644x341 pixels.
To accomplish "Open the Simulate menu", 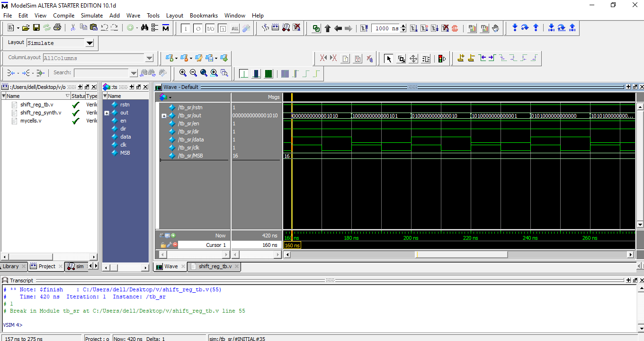I will (91, 16).
